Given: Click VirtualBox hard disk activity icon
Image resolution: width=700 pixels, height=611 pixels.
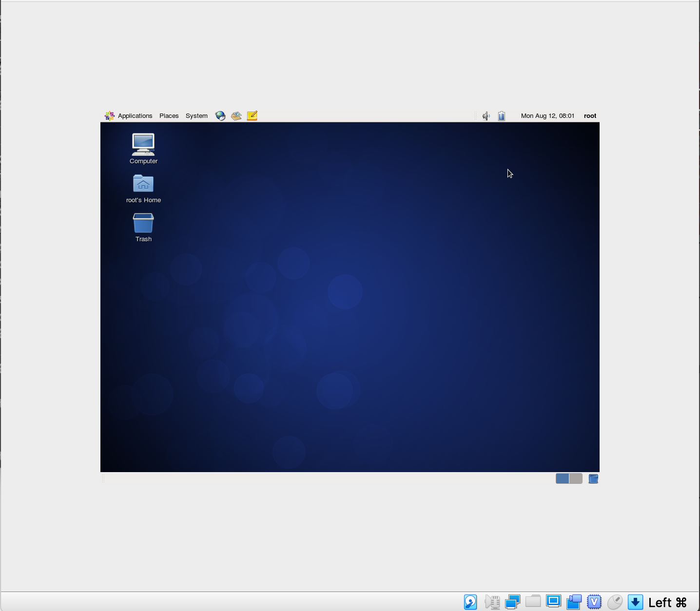Looking at the screenshot, I should pyautogui.click(x=470, y=602).
